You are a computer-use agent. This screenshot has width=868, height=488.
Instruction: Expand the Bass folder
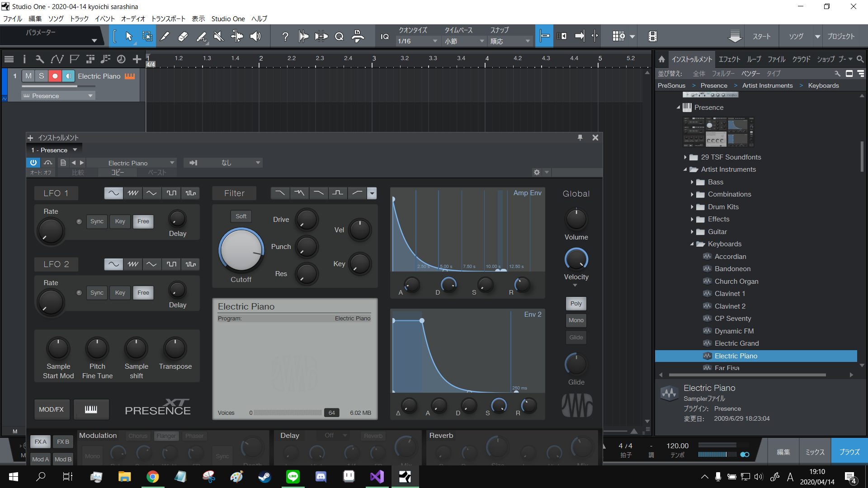pyautogui.click(x=692, y=182)
